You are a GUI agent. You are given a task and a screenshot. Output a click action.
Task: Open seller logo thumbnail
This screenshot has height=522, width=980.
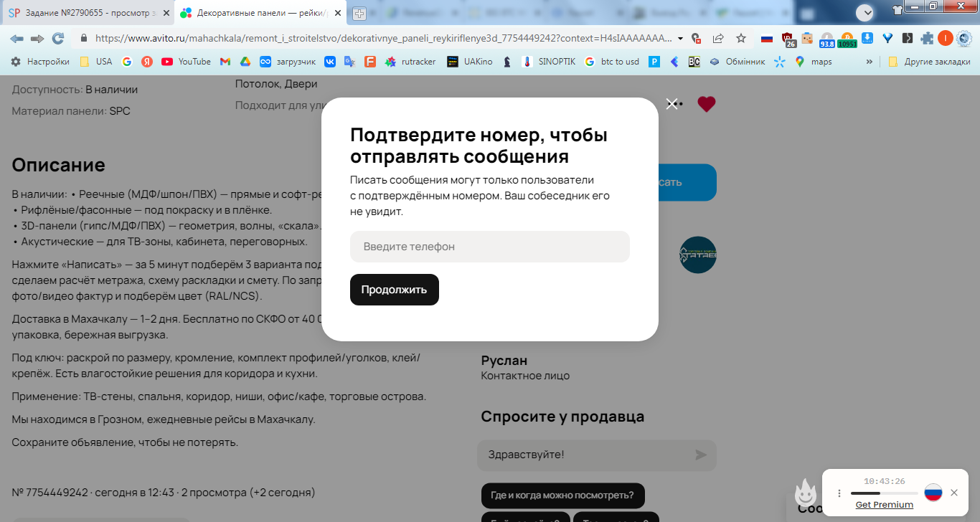[x=698, y=255]
